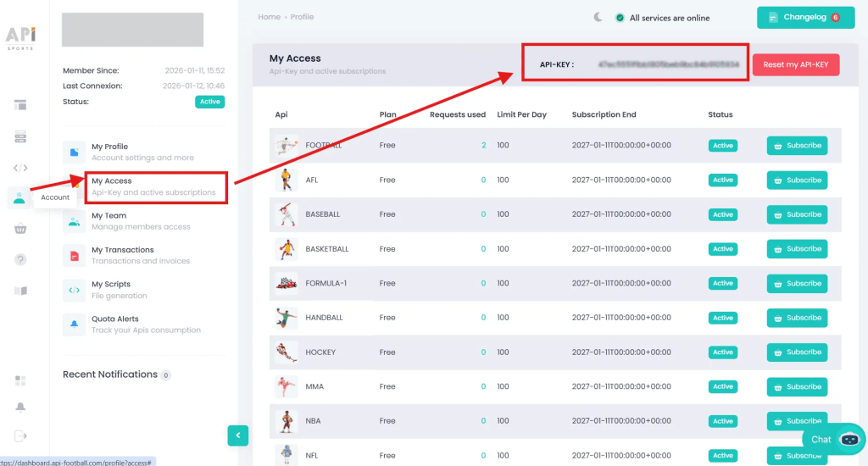868x466 pixels.
Task: Click the Reset my API-KEY button
Action: pyautogui.click(x=795, y=65)
